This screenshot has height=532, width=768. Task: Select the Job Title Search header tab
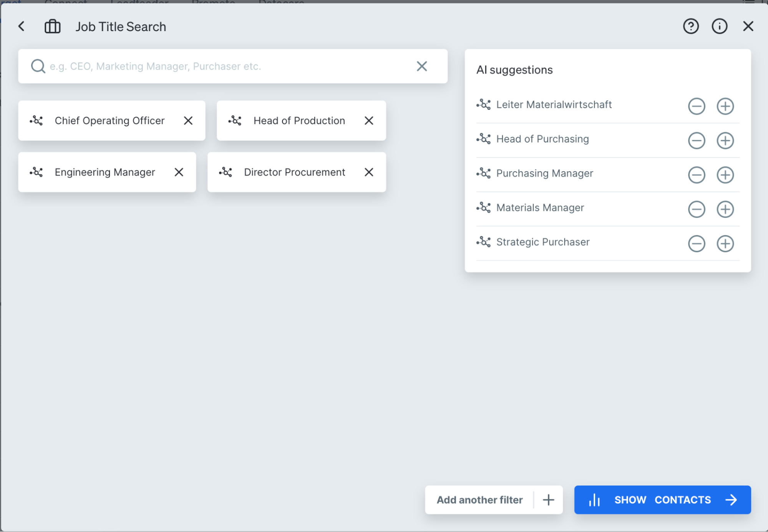121,26
